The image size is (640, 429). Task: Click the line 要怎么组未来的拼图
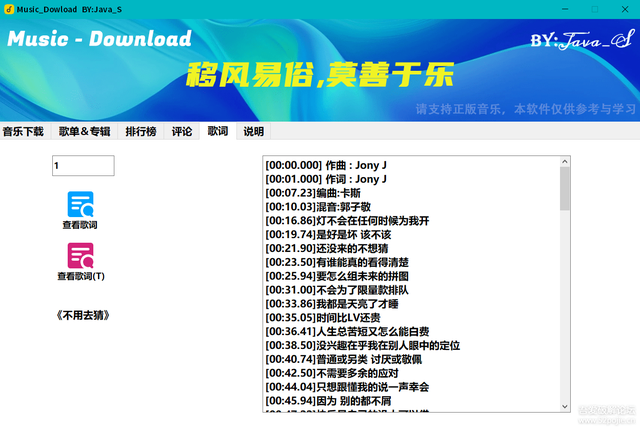[x=337, y=276]
